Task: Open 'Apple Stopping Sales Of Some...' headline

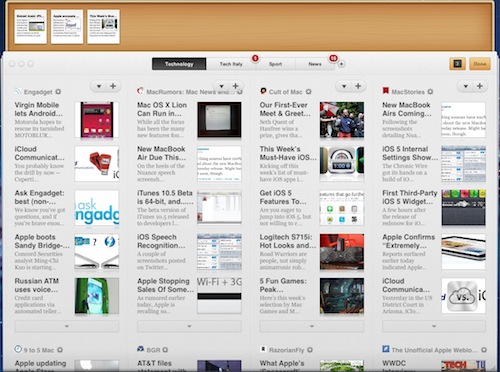Action: [165, 285]
